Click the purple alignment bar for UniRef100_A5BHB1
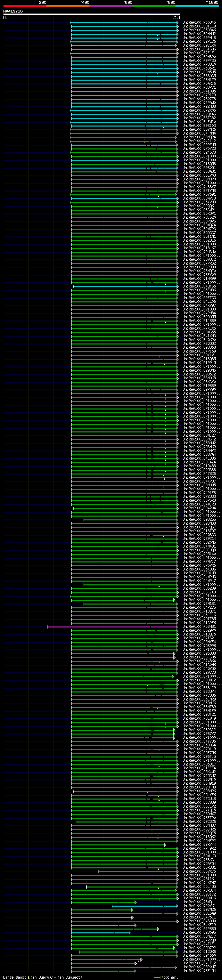This screenshot has width=222, height=980. (x=113, y=627)
